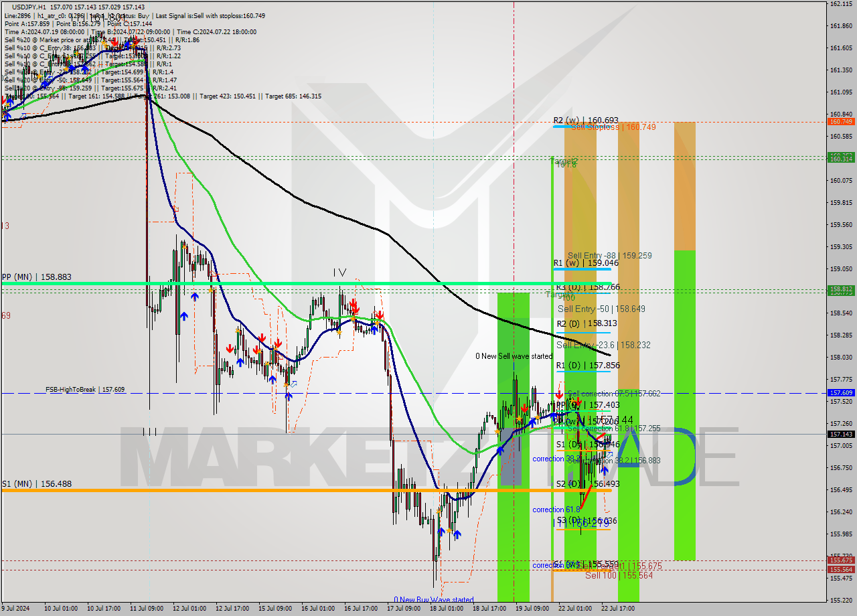857x616 pixels.
Task: Click the red 155.564 price tag on axis
Action: [841, 570]
